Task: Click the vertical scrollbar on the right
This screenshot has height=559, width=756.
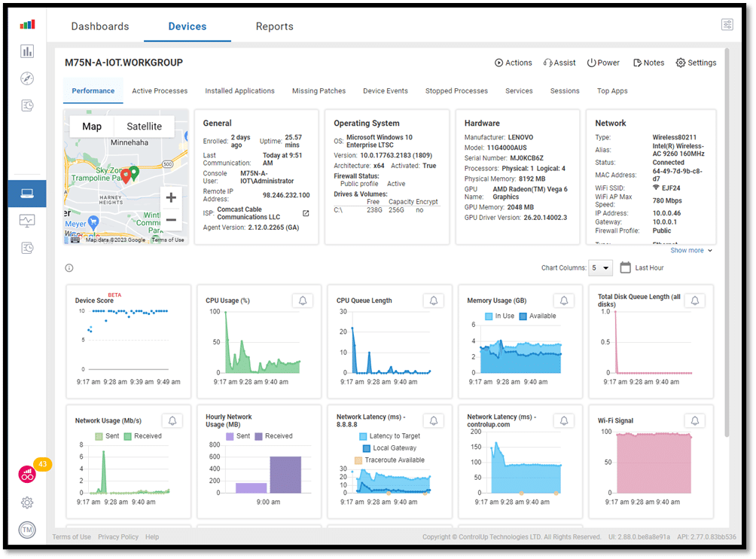Action: pyautogui.click(x=727, y=243)
